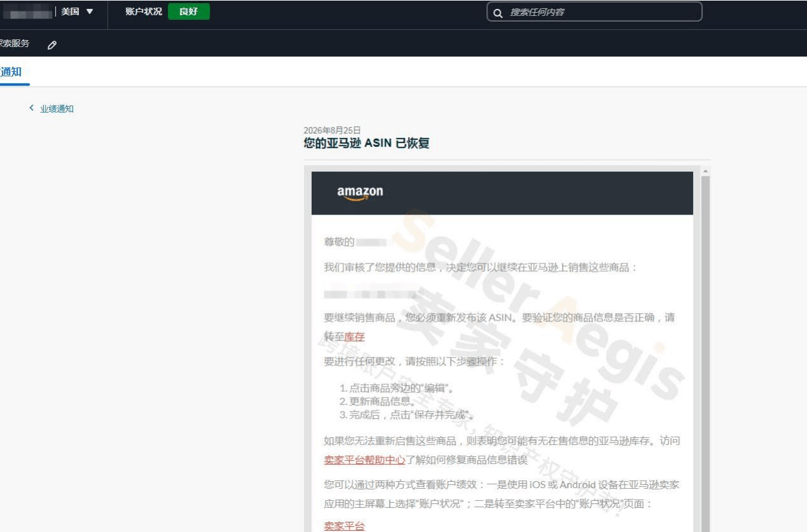Go back via 业绩通知 link
807x532 pixels.
coord(57,109)
